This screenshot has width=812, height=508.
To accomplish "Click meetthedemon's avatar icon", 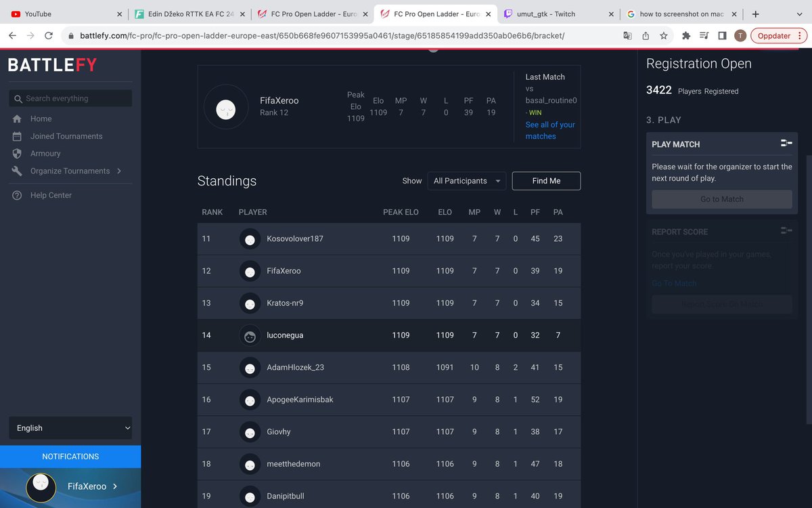I will coord(250,464).
